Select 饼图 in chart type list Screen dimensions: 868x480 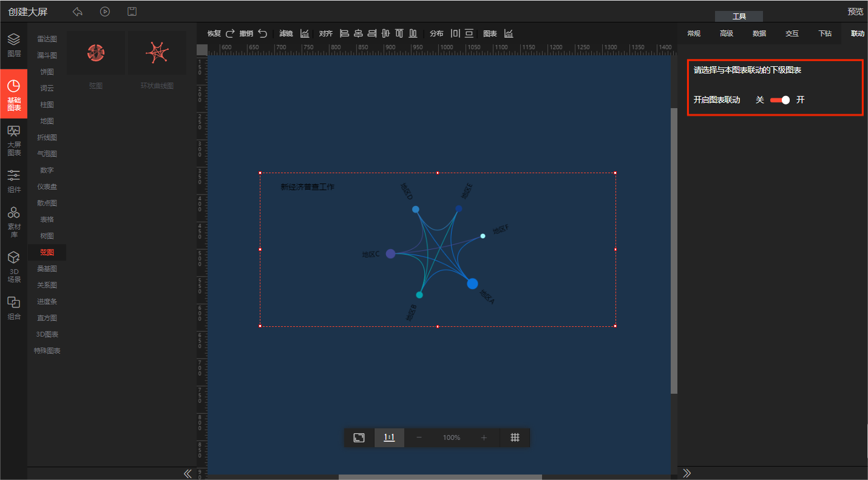click(x=47, y=72)
